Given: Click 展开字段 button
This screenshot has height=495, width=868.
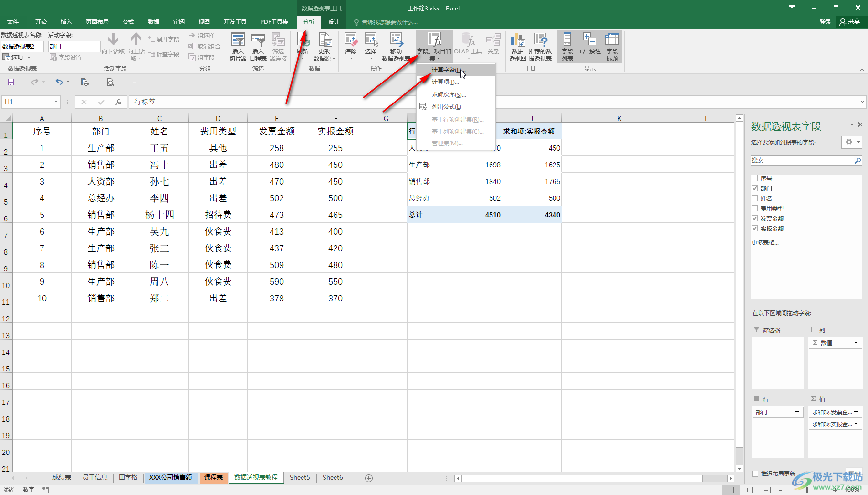Looking at the screenshot, I should [164, 39].
